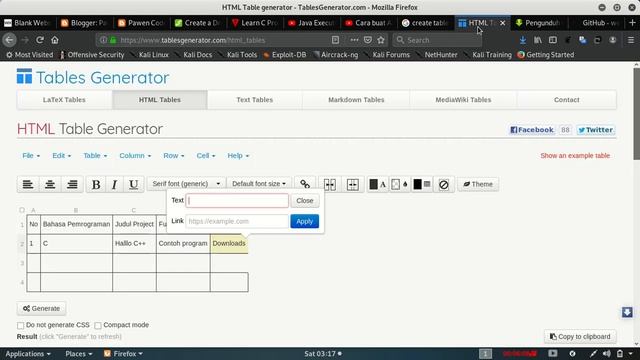640x360 pixels.
Task: Click the merge cells icon
Action: [330, 184]
